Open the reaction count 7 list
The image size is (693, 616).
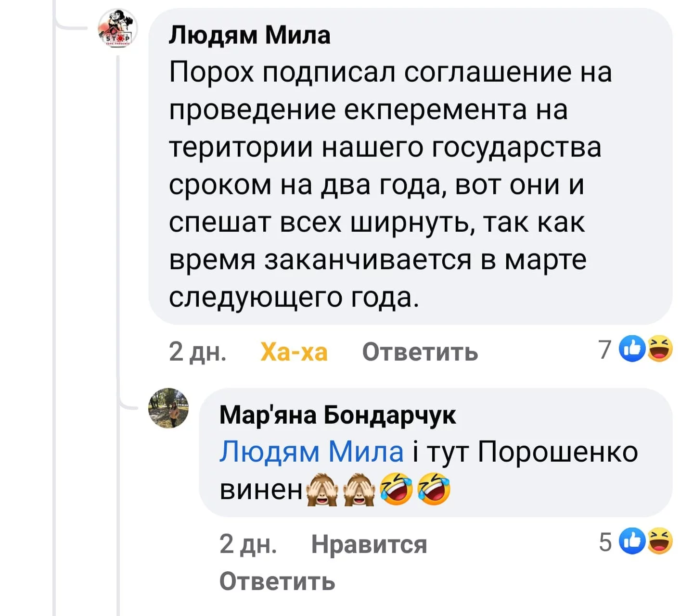click(x=604, y=350)
